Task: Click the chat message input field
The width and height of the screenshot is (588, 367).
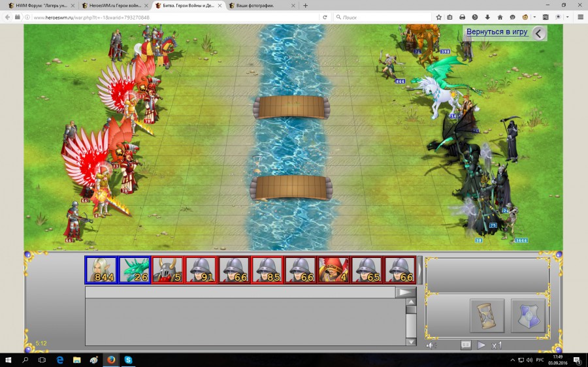Action: tap(240, 293)
